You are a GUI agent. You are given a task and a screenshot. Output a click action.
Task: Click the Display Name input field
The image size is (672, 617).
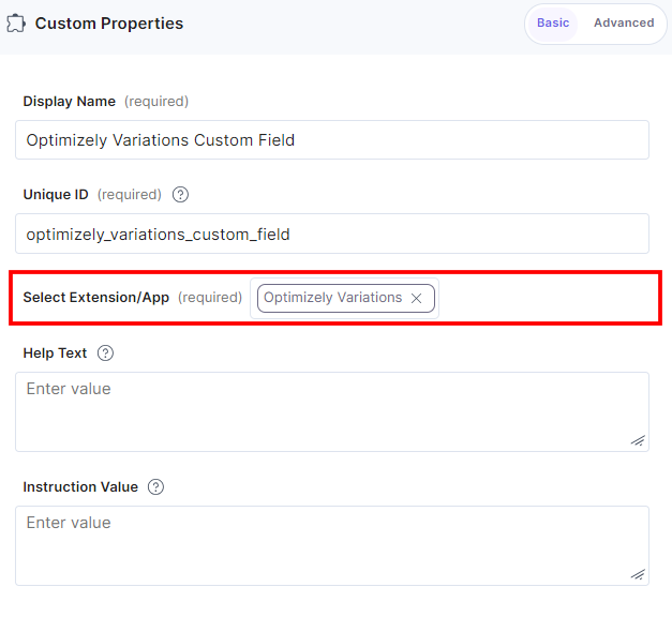(x=332, y=140)
